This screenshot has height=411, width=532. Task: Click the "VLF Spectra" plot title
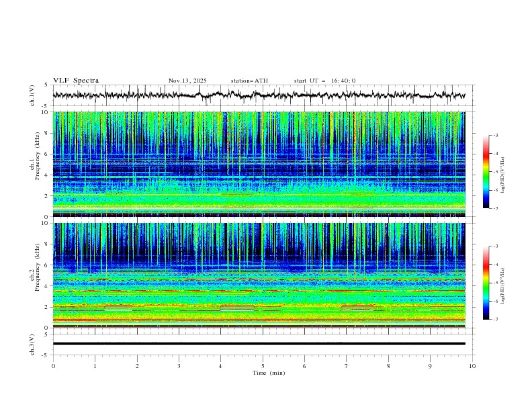(76, 81)
